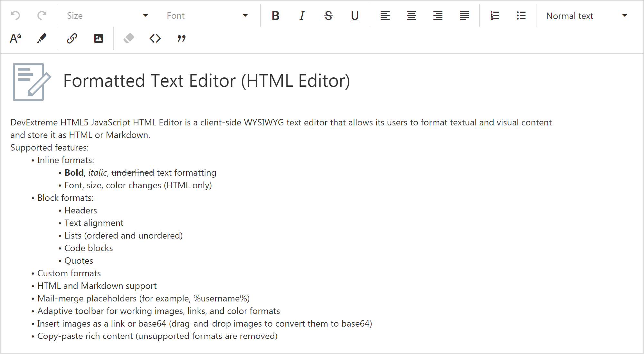
Task: Click the Redo icon
Action: [42, 15]
